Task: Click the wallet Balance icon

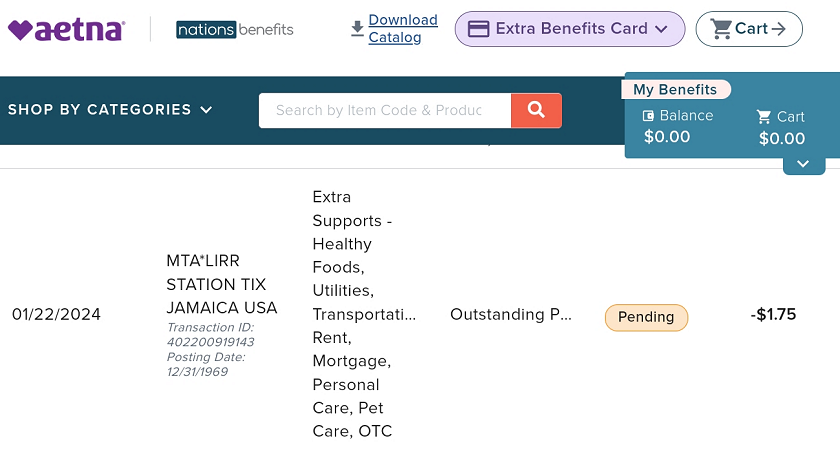Action: (x=648, y=116)
